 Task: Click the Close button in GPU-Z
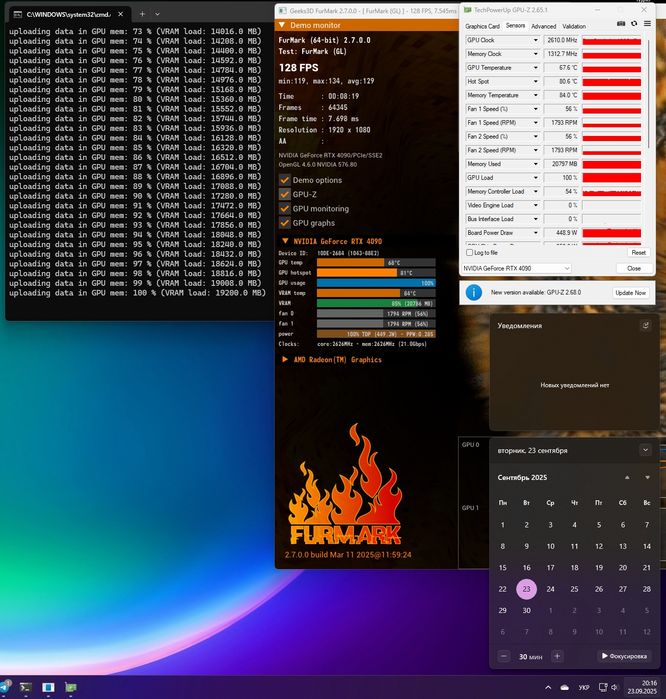[x=633, y=268]
